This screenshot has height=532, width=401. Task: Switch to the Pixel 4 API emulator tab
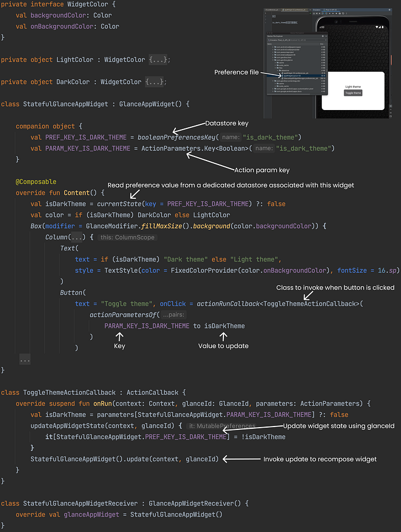pos(332,10)
